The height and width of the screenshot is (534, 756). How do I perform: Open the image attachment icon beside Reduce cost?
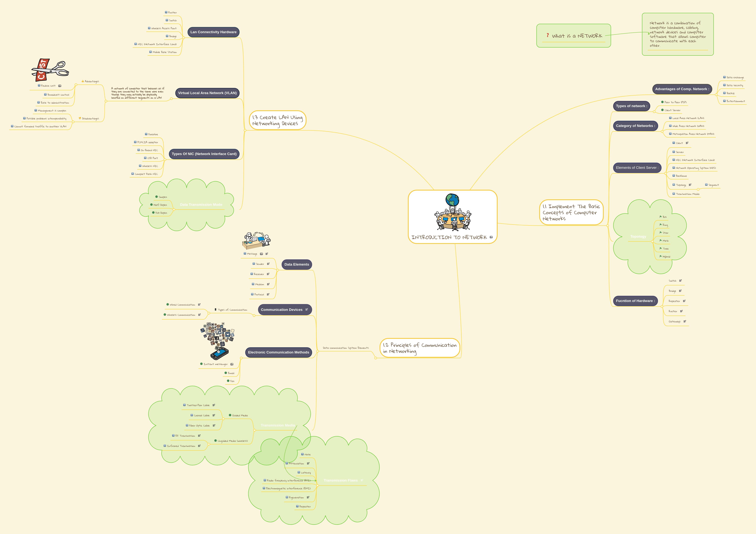pos(60,86)
